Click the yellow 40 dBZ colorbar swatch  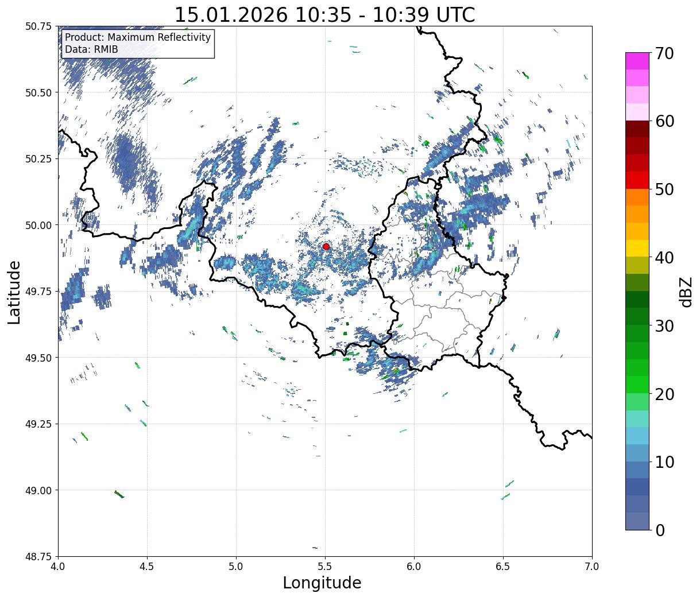coord(637,248)
